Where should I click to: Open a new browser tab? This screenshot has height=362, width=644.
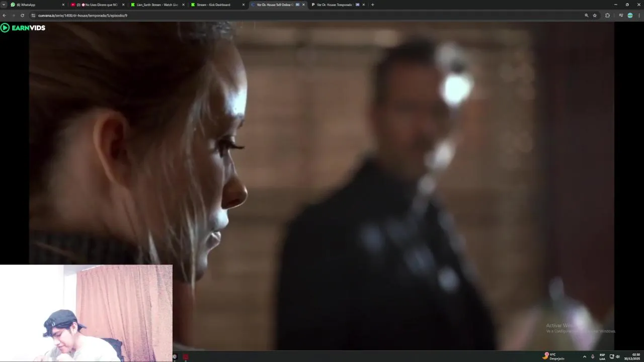pyautogui.click(x=372, y=5)
